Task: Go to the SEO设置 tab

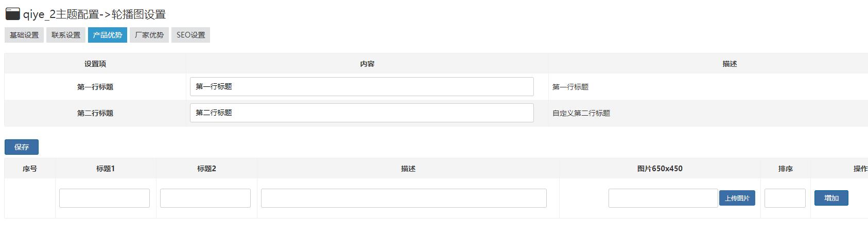Action: (190, 35)
